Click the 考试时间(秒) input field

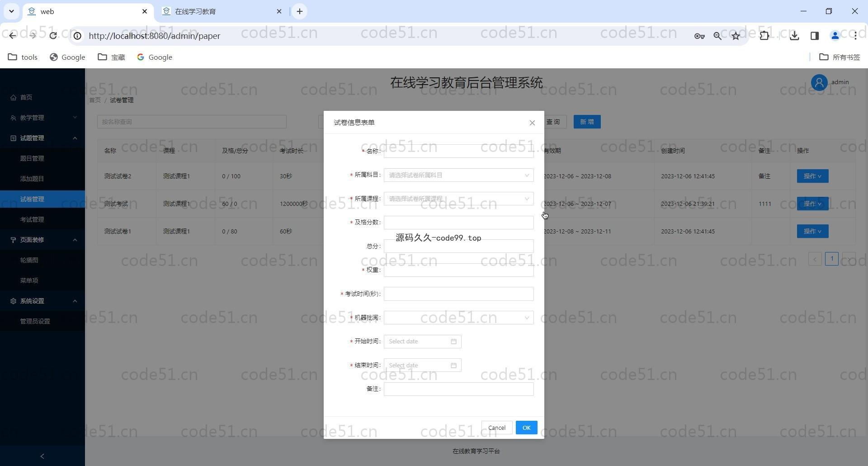[x=458, y=294]
